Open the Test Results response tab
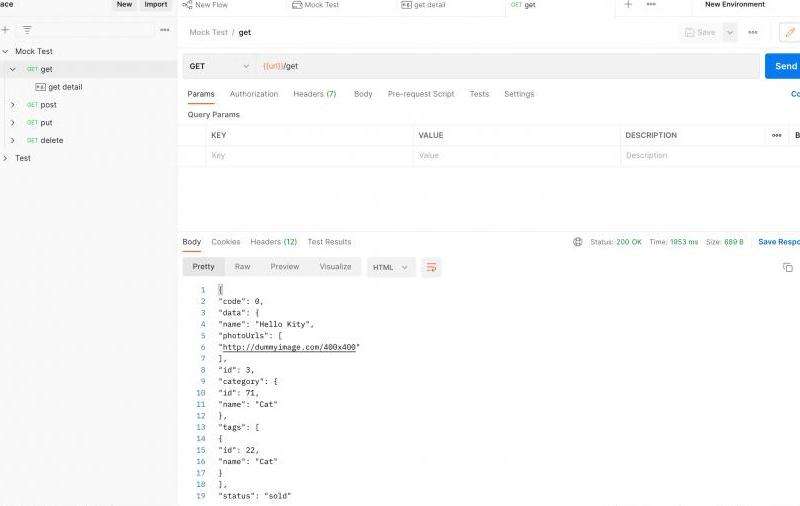 click(x=329, y=242)
